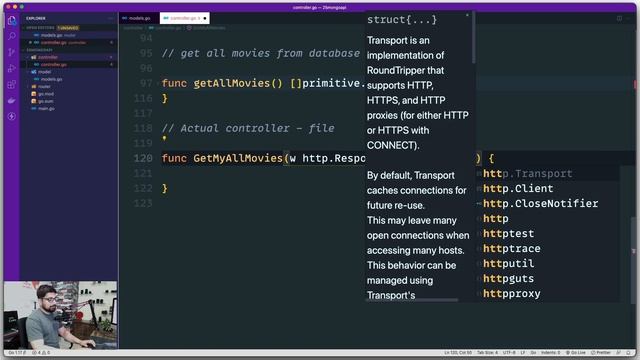Click the Go Live status bar button

[x=576, y=353]
